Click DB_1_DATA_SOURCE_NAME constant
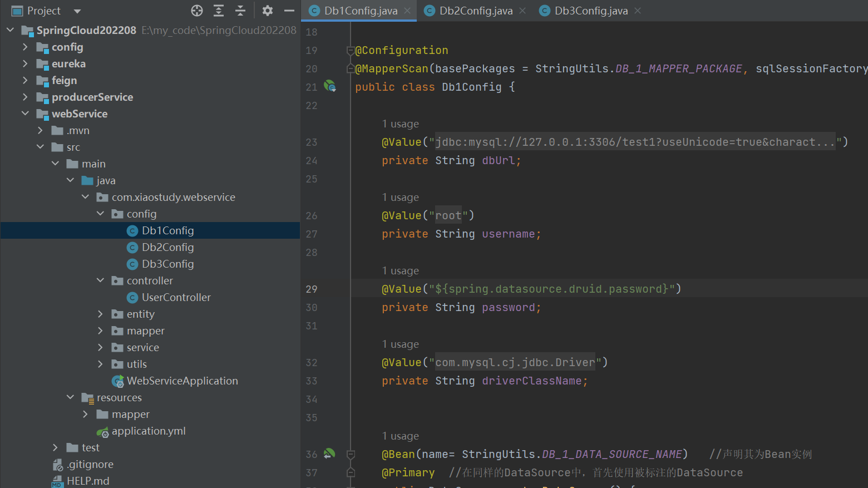This screenshot has width=868, height=488. pyautogui.click(x=612, y=454)
